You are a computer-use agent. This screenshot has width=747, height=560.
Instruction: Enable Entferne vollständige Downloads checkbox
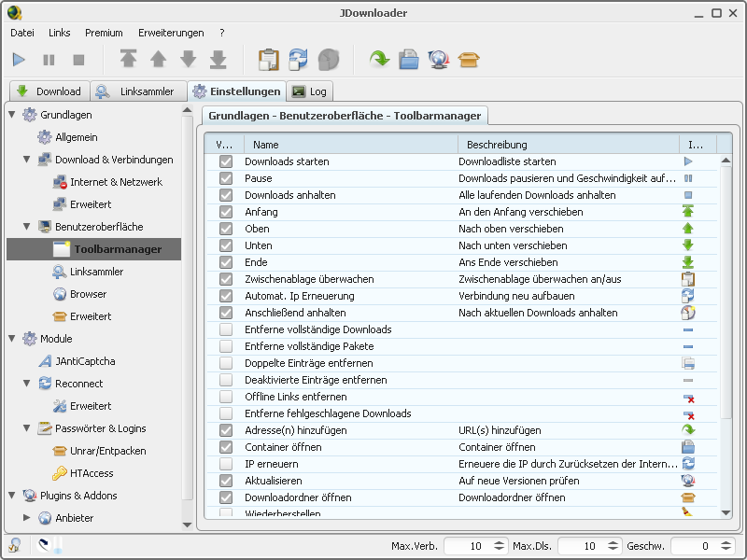(x=226, y=329)
